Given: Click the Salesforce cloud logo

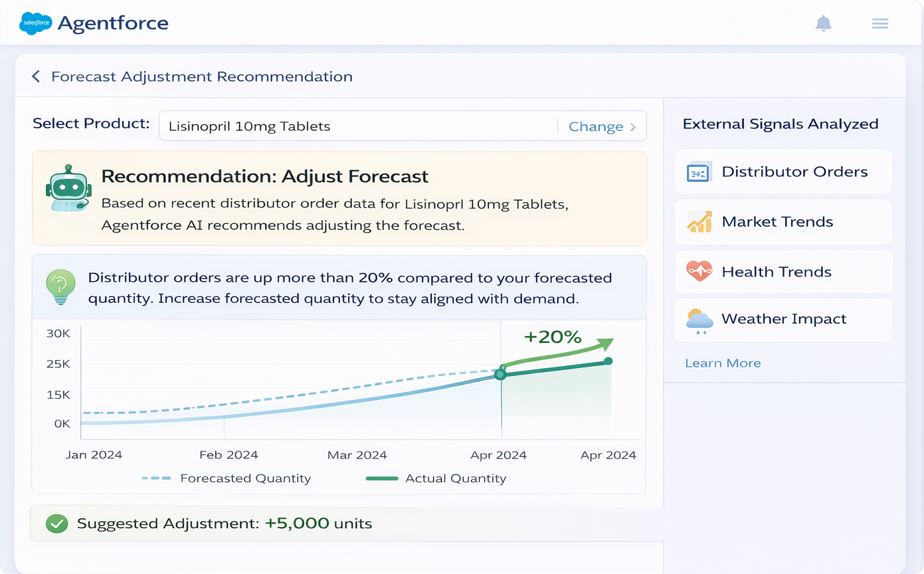Looking at the screenshot, I should click(35, 23).
